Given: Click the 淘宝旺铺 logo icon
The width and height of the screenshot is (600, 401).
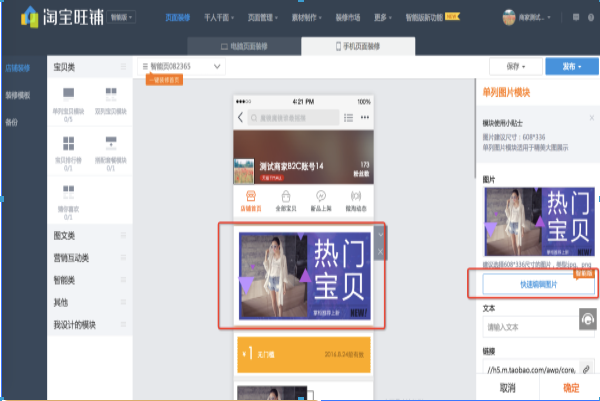Looking at the screenshot, I should click(29, 17).
